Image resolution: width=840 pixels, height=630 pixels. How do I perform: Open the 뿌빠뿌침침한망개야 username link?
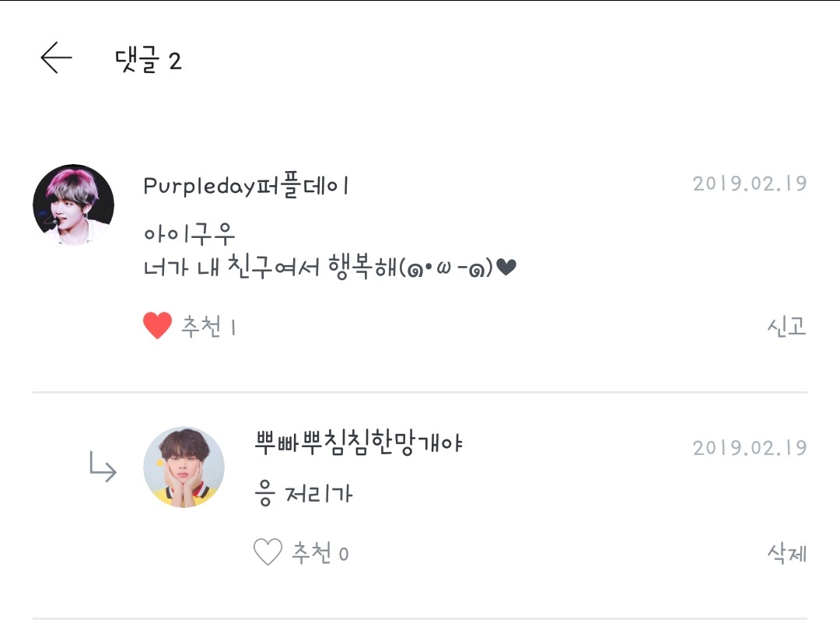(359, 444)
